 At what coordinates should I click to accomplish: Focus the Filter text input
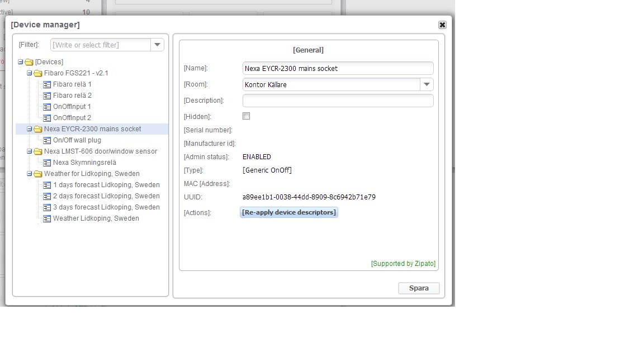pyautogui.click(x=101, y=45)
